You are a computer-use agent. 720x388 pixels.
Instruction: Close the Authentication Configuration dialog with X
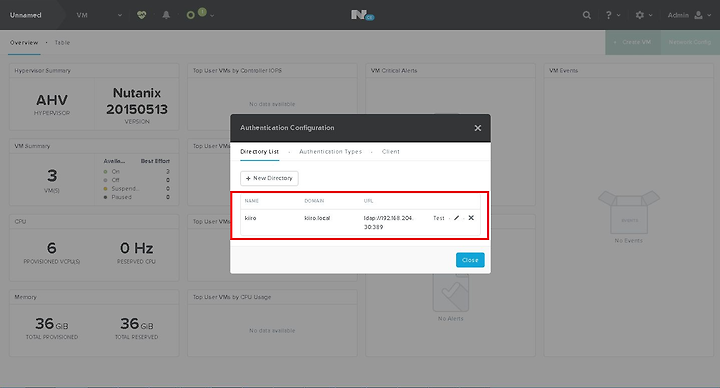(x=478, y=128)
